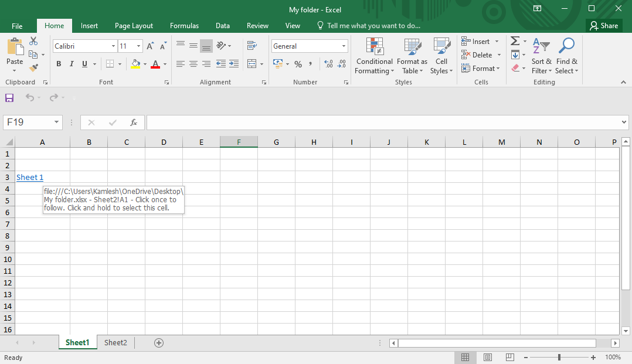Apply Accounting Number Format
The height and width of the screenshot is (364, 632).
coord(278,64)
